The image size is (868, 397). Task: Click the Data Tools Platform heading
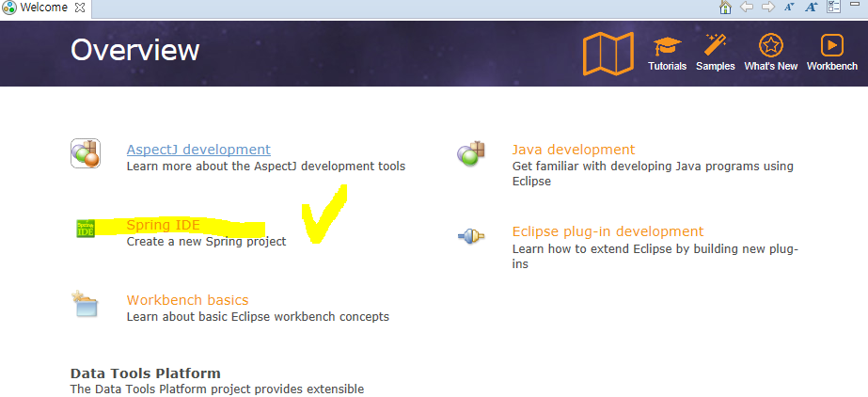146,373
